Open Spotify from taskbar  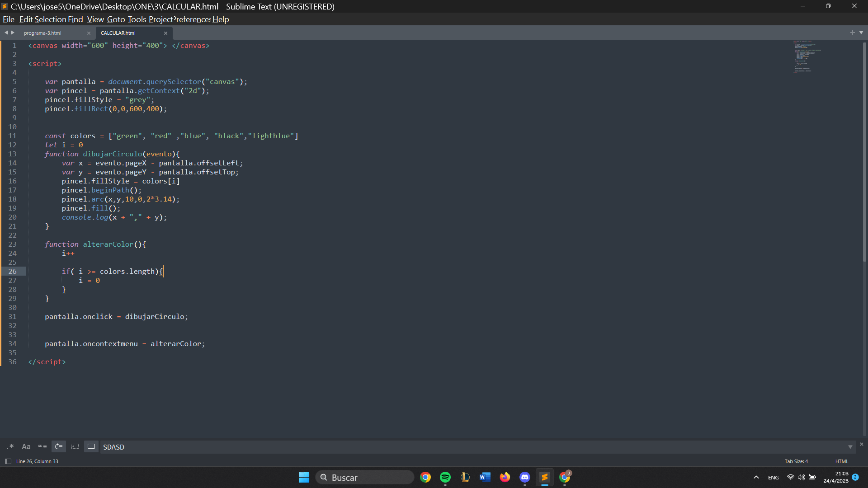[x=445, y=477]
